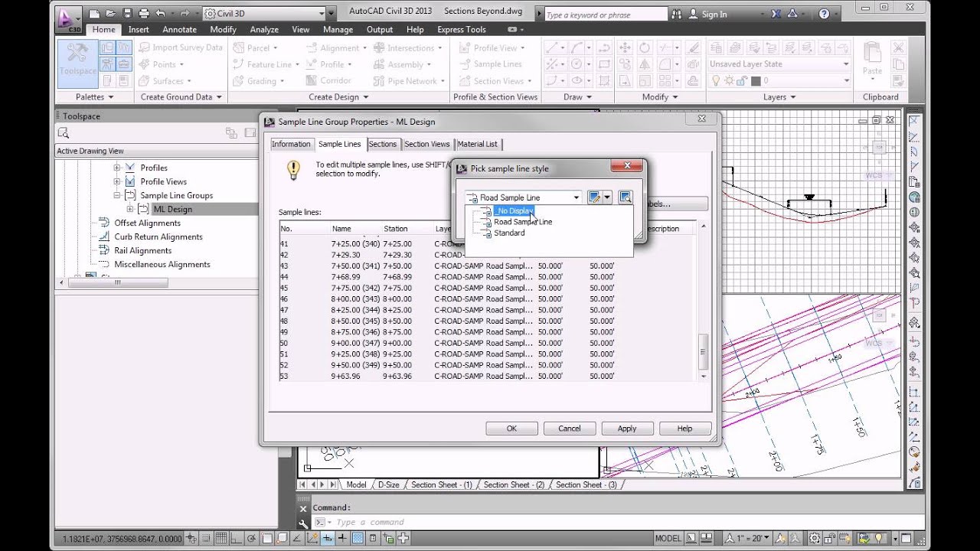Screen dimensions: 980x551
Task: Click the Apply button
Action: (627, 429)
